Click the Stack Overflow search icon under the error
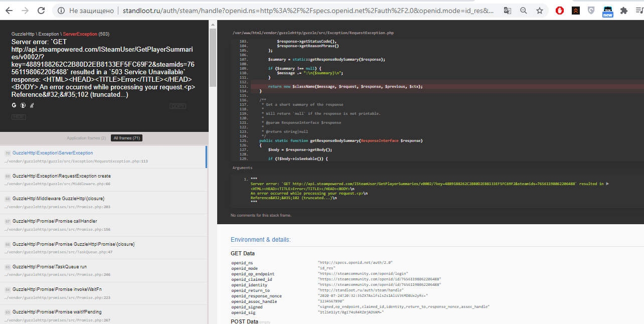644x324 pixels. [32, 105]
